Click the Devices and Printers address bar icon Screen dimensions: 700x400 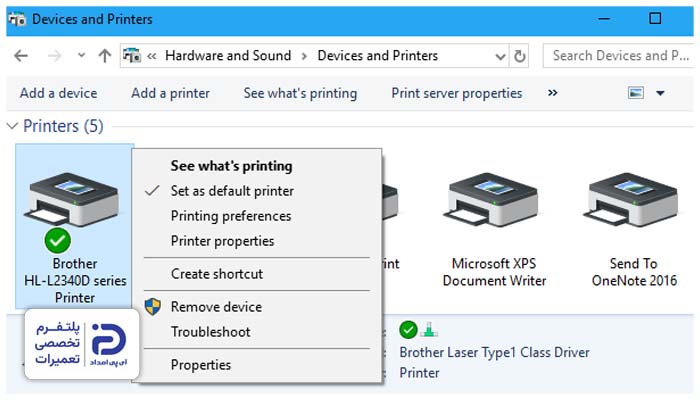pyautogui.click(x=132, y=55)
